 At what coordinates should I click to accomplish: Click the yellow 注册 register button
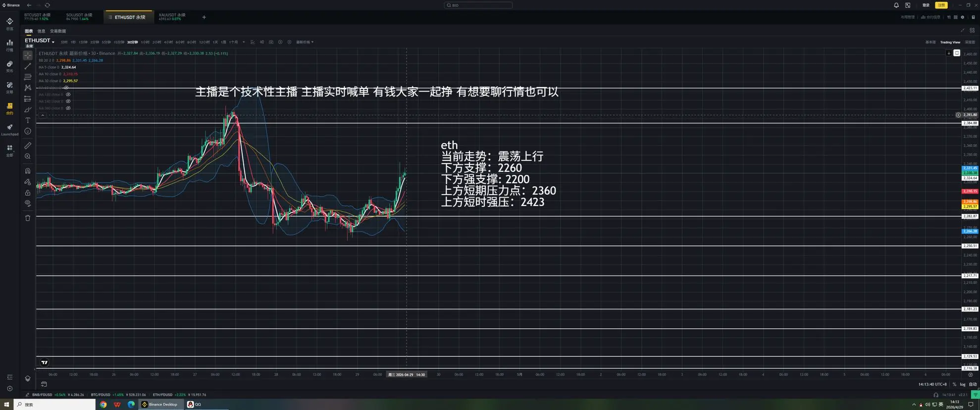[941, 5]
